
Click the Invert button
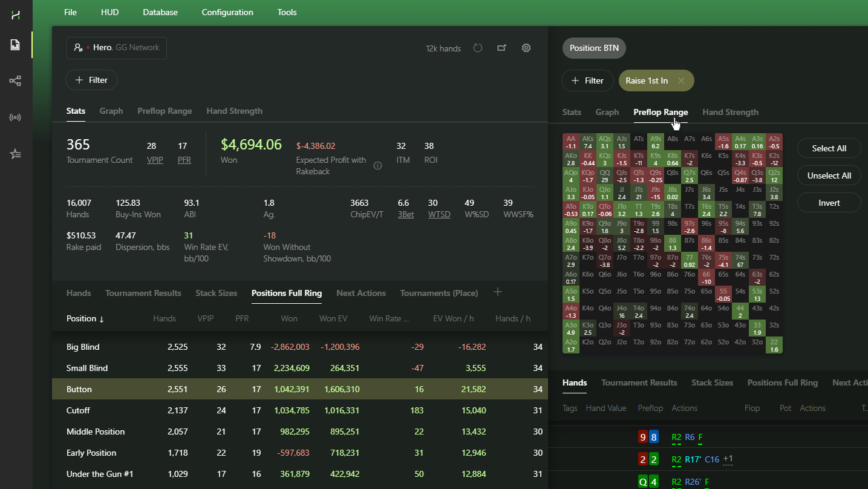click(829, 203)
